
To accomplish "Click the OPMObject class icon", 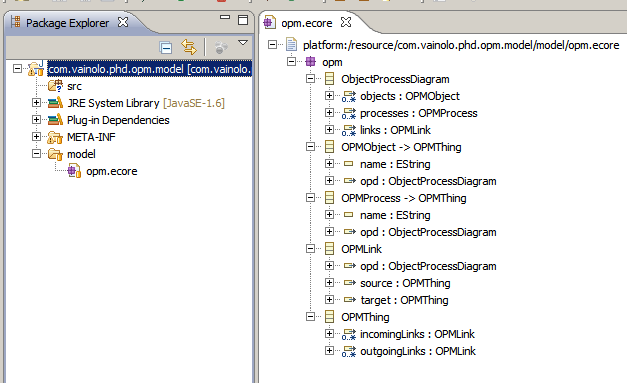I will tap(329, 147).
